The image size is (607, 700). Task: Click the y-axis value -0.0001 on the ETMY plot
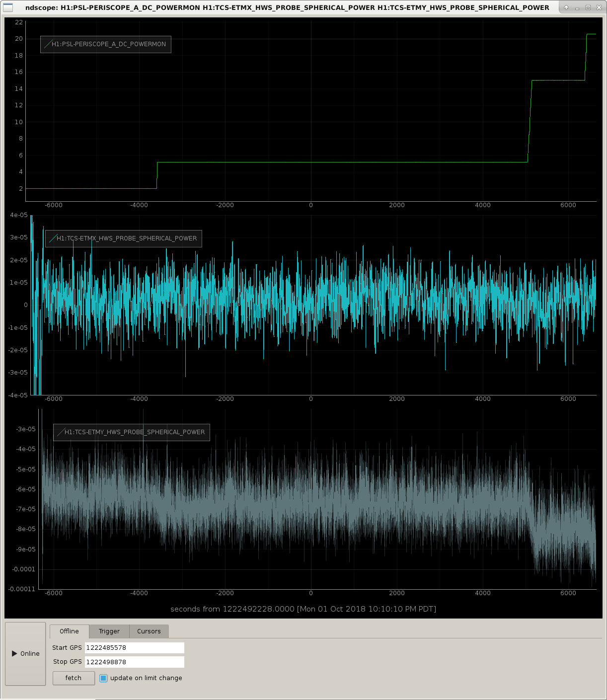click(x=24, y=569)
